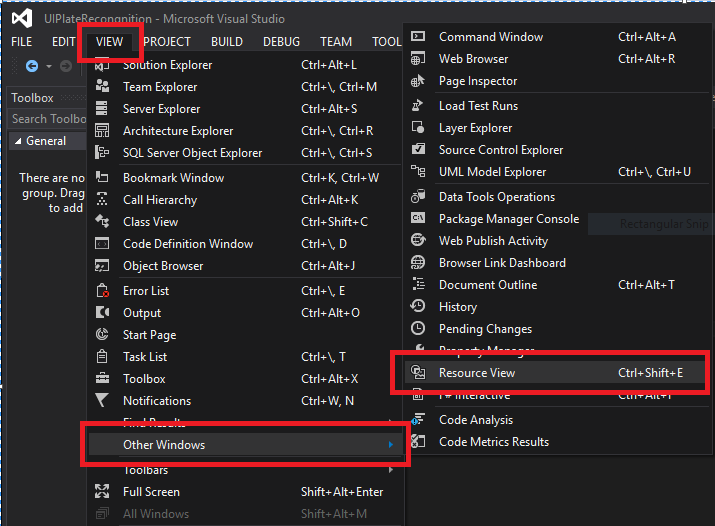
Task: Click the Resource View icon
Action: (x=418, y=372)
